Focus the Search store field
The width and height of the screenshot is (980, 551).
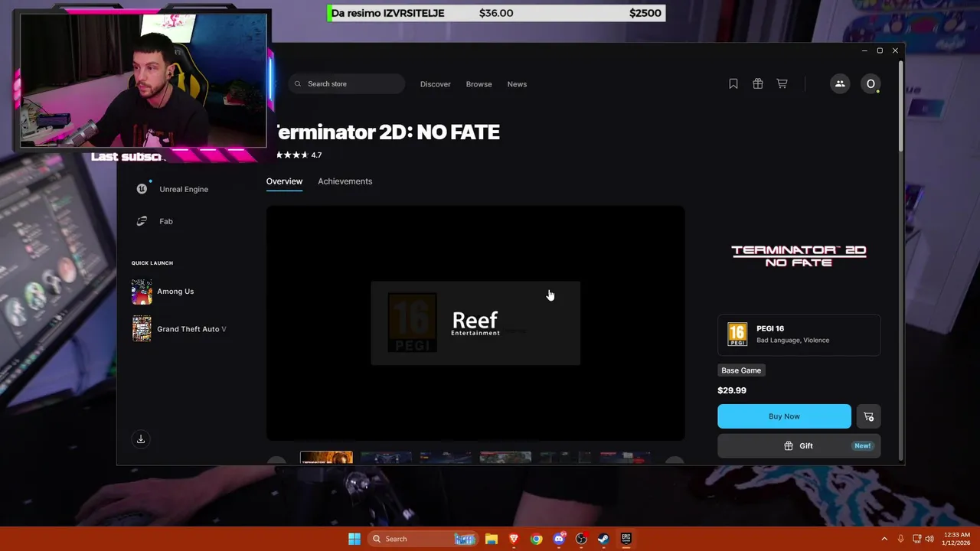pyautogui.click(x=347, y=84)
